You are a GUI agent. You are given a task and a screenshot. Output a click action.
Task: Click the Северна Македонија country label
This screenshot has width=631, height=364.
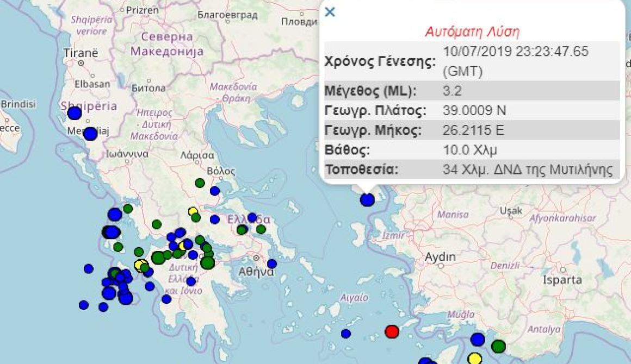coord(167,44)
